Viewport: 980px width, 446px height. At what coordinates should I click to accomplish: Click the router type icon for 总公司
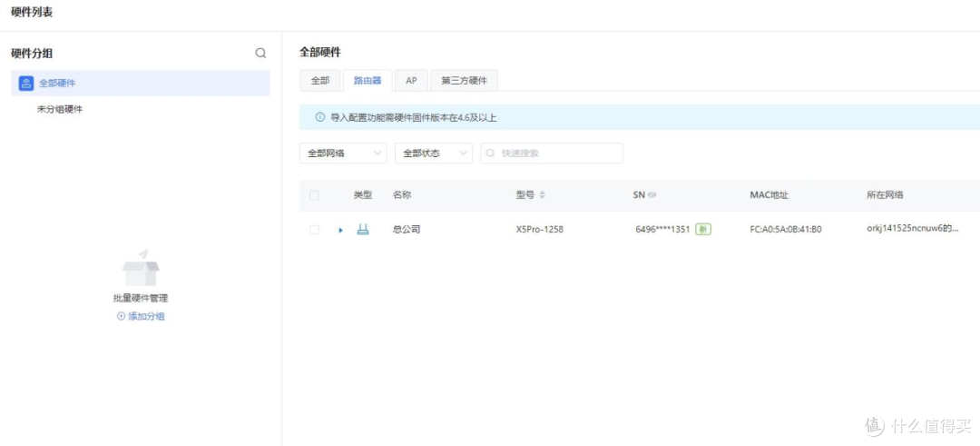click(x=363, y=230)
